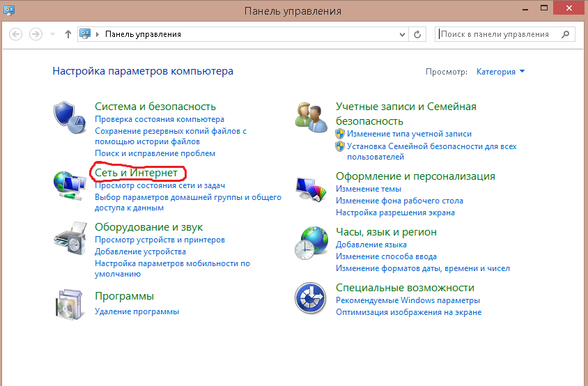Screen dimensions: 588x386
Task: Click the Appearance and Personalization monitor icon
Action: 311,189
